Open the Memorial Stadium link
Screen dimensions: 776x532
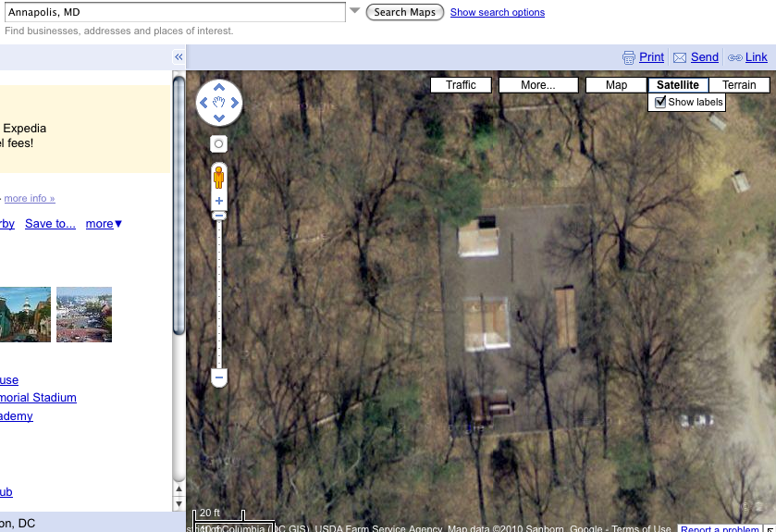(38, 398)
